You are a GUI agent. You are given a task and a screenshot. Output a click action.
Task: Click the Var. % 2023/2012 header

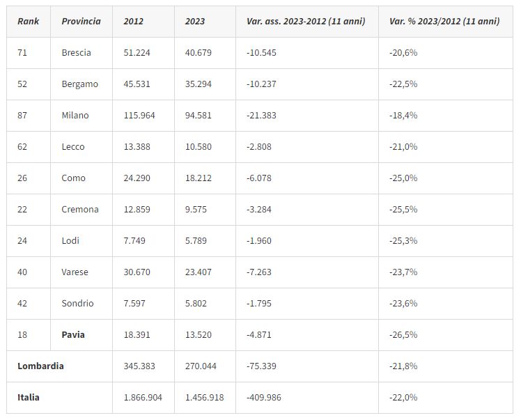[x=444, y=22]
